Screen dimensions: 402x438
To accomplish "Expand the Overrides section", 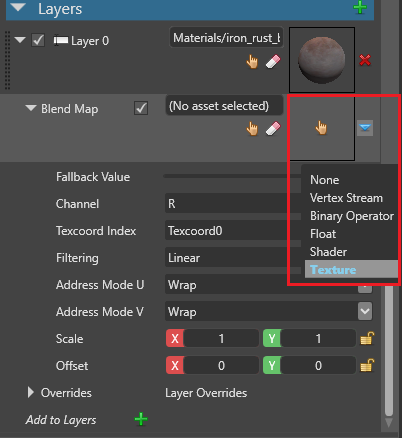I will pos(31,392).
